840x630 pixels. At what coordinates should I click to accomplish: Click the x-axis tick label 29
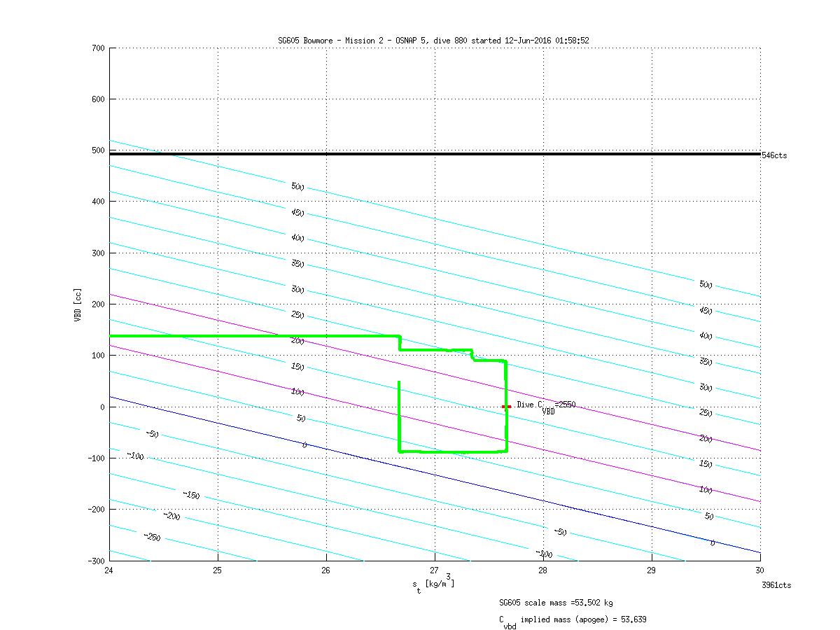(652, 570)
